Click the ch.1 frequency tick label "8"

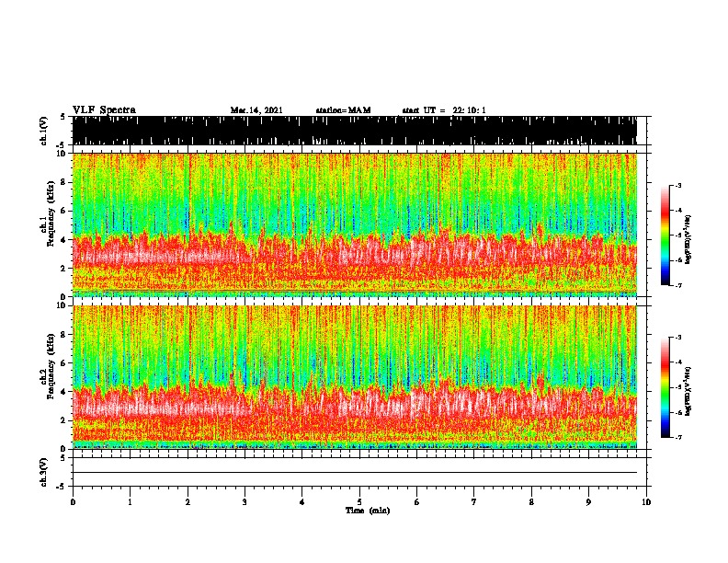pyautogui.click(x=64, y=182)
